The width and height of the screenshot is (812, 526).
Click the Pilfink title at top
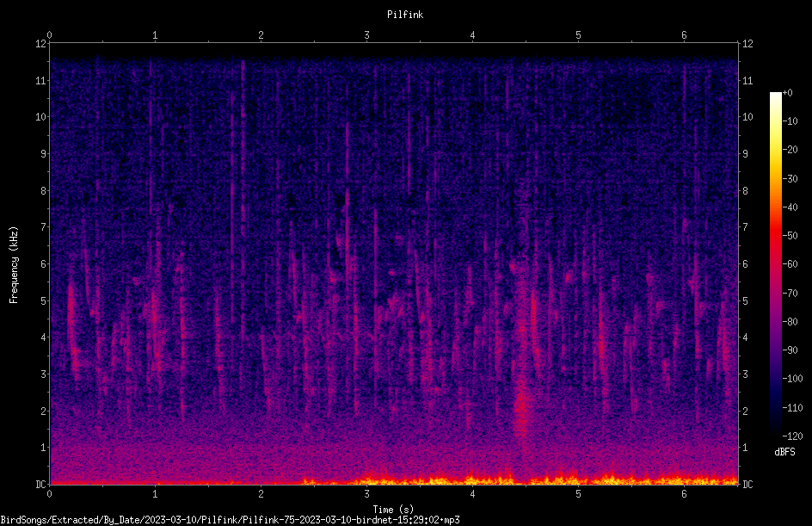[405, 15]
